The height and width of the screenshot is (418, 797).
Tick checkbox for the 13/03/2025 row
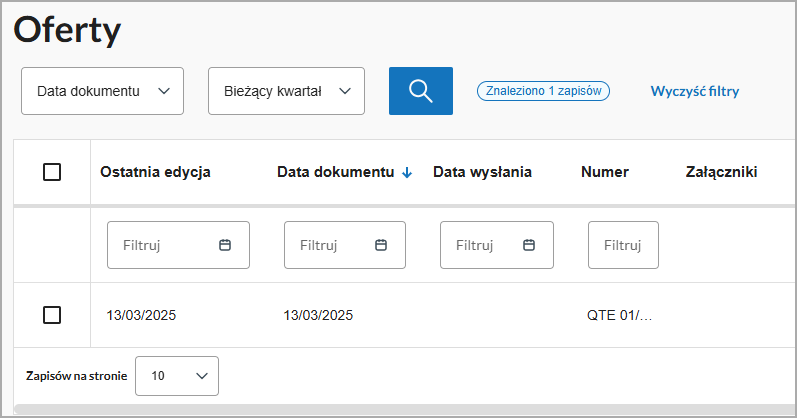point(52,315)
